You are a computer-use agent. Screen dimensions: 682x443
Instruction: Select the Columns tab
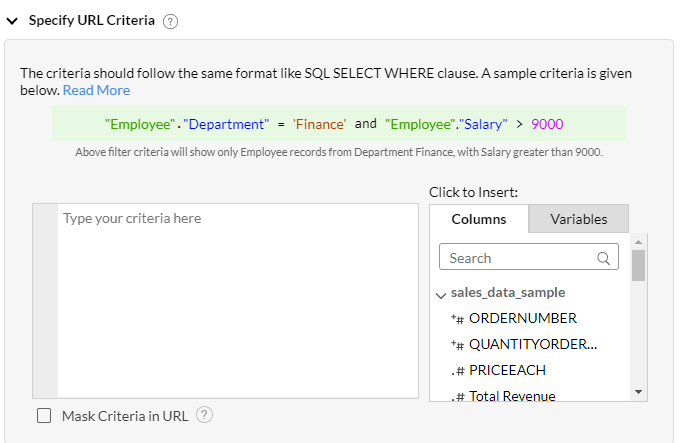[479, 219]
